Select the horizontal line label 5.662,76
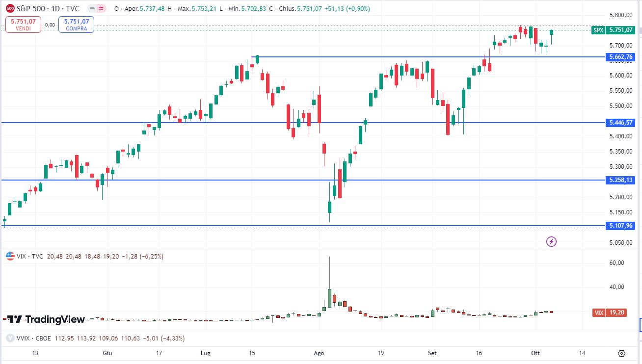The width and height of the screenshot is (642, 364). click(621, 57)
